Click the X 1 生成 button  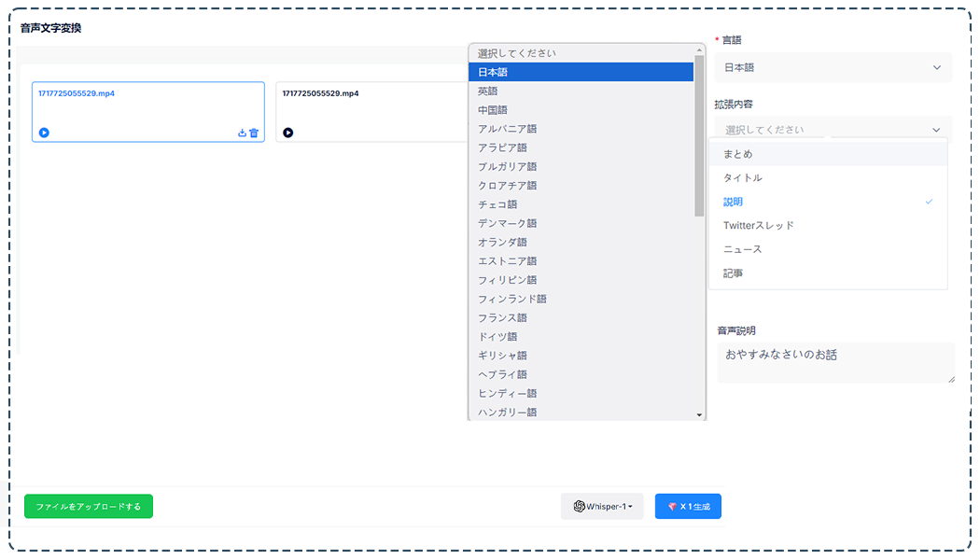(x=688, y=506)
